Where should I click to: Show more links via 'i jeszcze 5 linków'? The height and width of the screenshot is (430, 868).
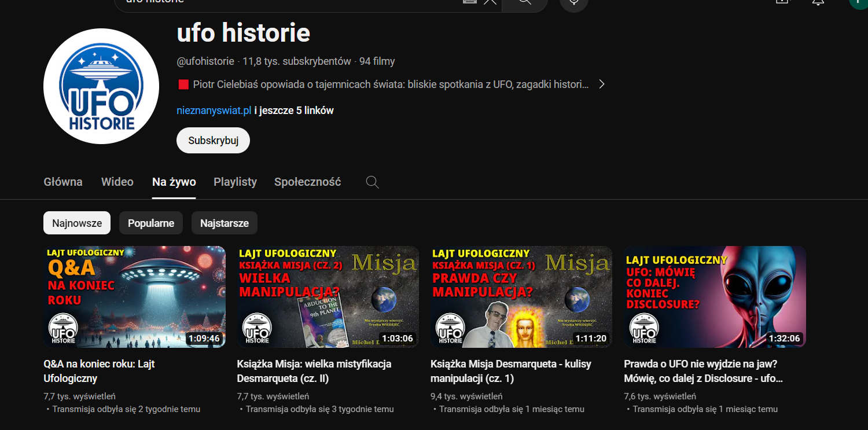coord(294,111)
